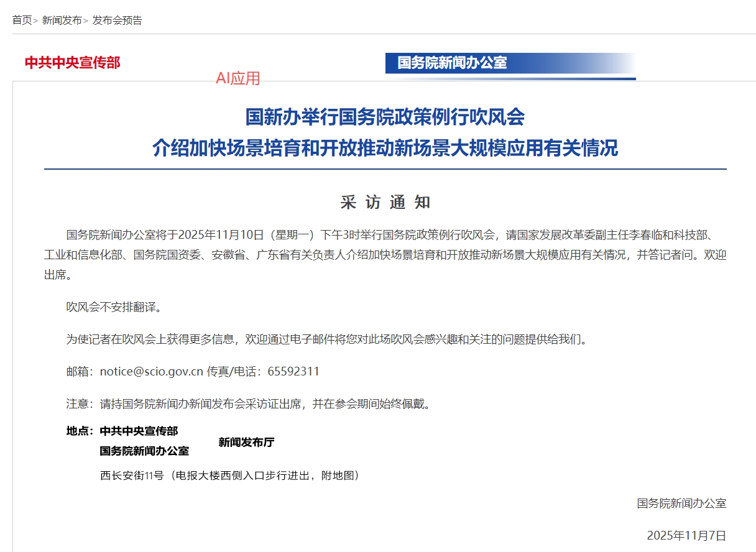Click the 采访通知 heading
The height and width of the screenshot is (552, 756).
click(x=385, y=202)
